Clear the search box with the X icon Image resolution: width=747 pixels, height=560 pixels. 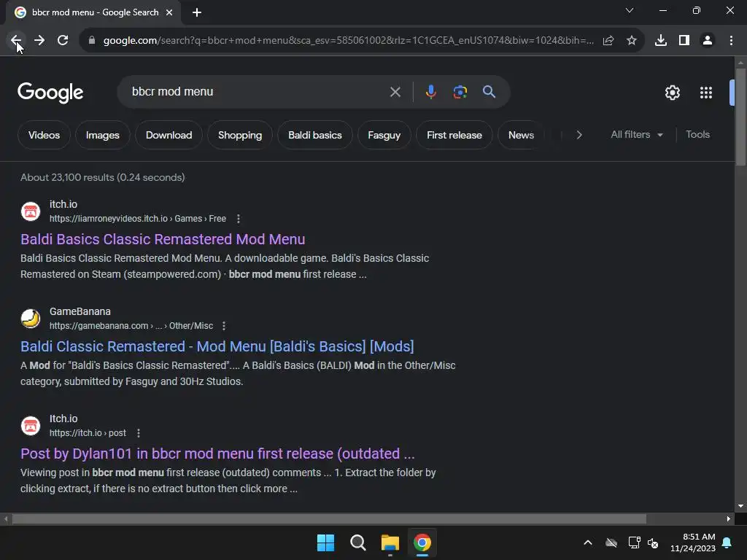click(395, 92)
